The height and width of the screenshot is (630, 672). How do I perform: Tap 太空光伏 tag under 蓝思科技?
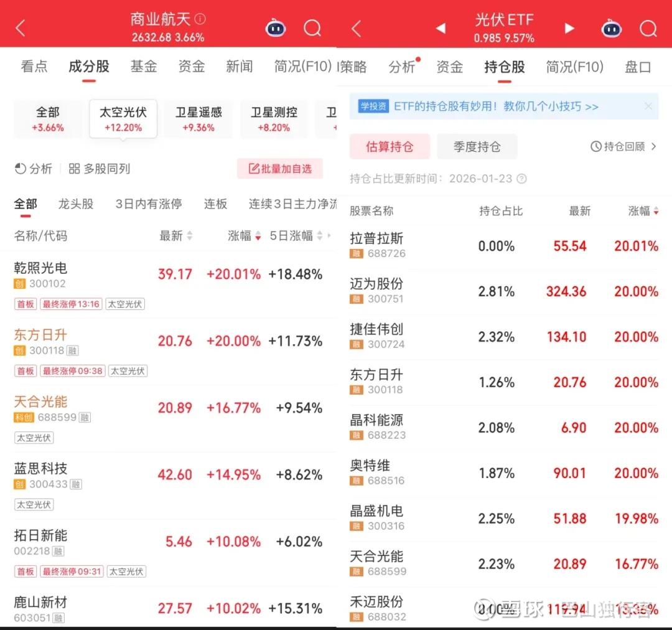click(x=34, y=505)
